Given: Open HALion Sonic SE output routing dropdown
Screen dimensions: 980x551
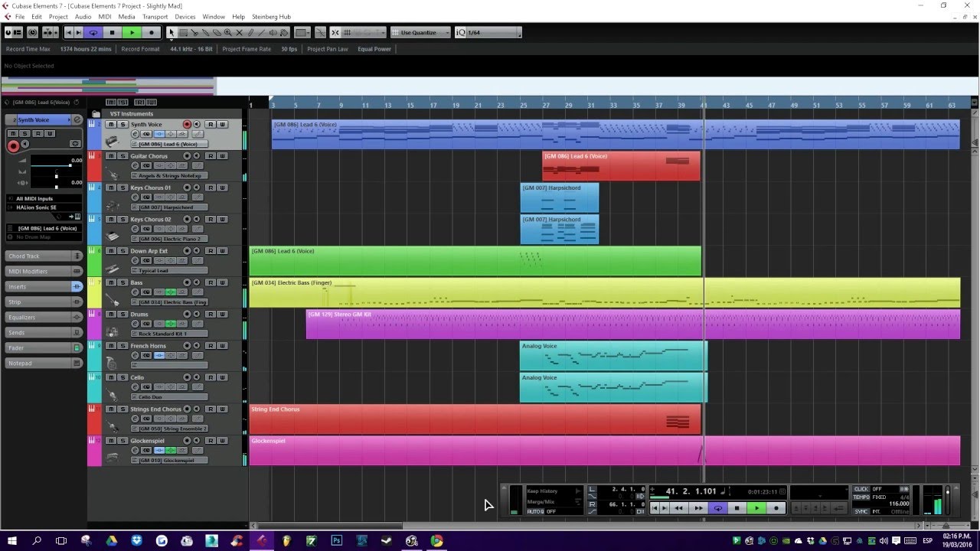Looking at the screenshot, I should tap(44, 207).
